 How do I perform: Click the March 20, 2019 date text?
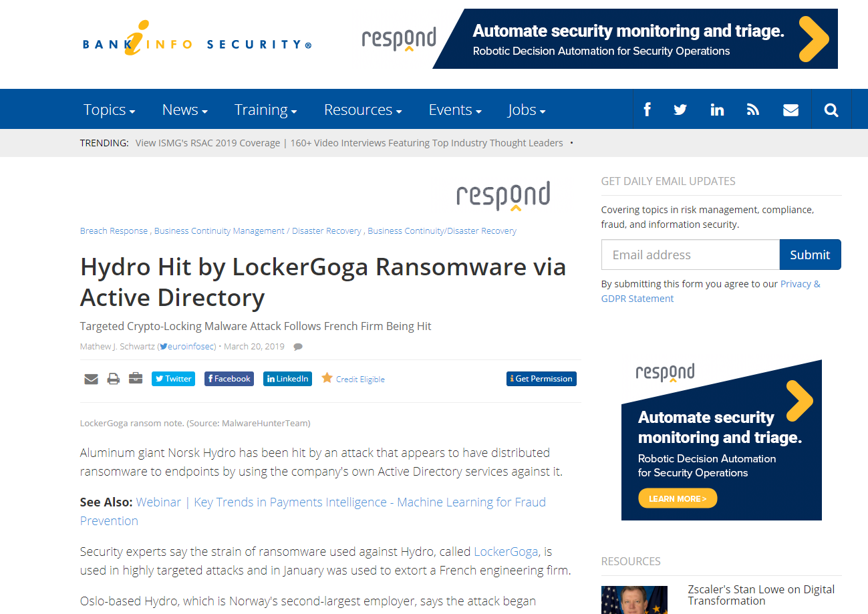[x=254, y=347]
